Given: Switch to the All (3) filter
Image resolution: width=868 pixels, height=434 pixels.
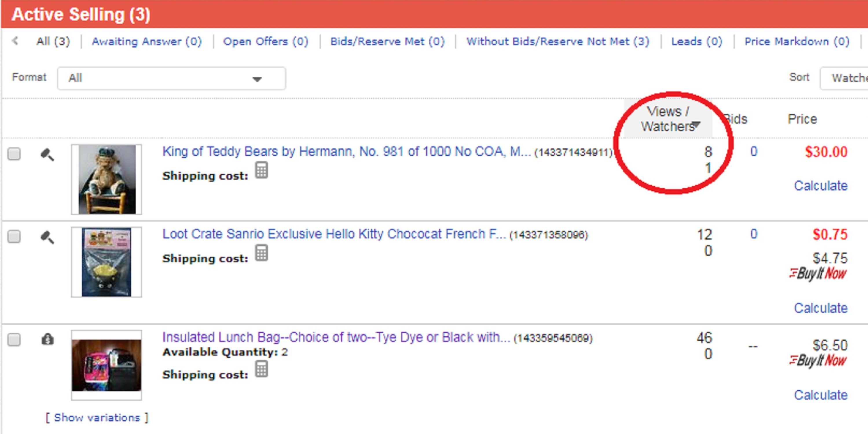Looking at the screenshot, I should tap(53, 41).
